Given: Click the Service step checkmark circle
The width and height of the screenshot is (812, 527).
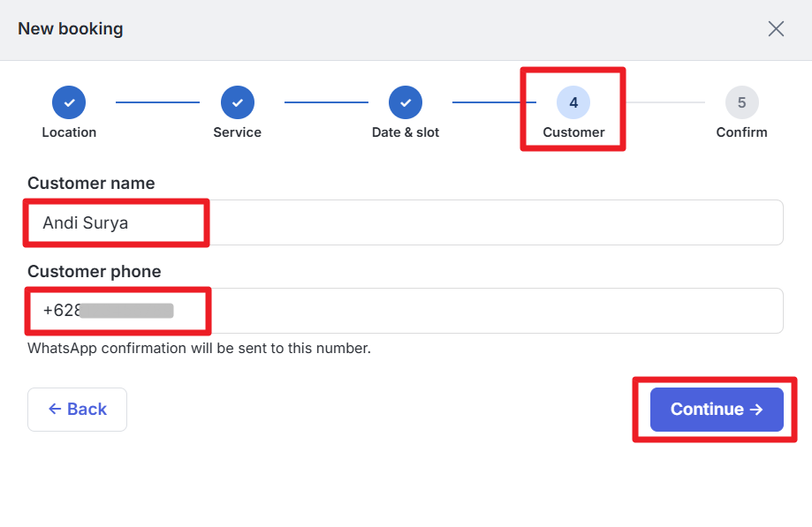Looking at the screenshot, I should click(x=237, y=102).
